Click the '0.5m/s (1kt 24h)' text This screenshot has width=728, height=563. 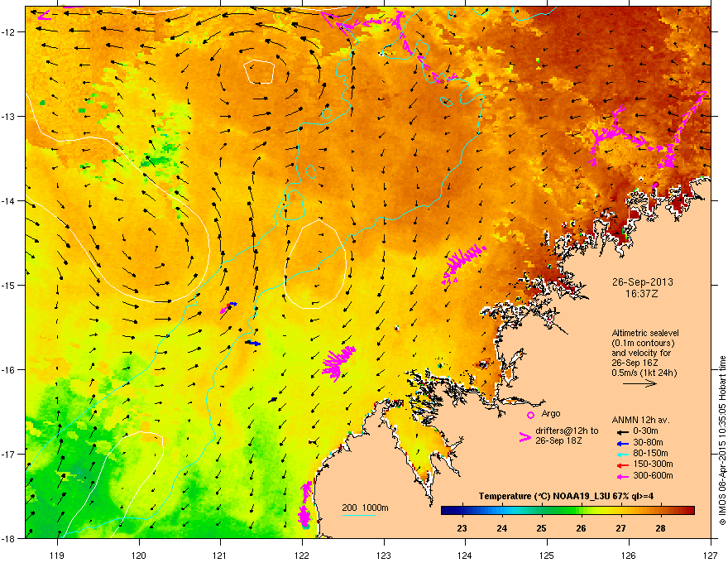tap(644, 373)
